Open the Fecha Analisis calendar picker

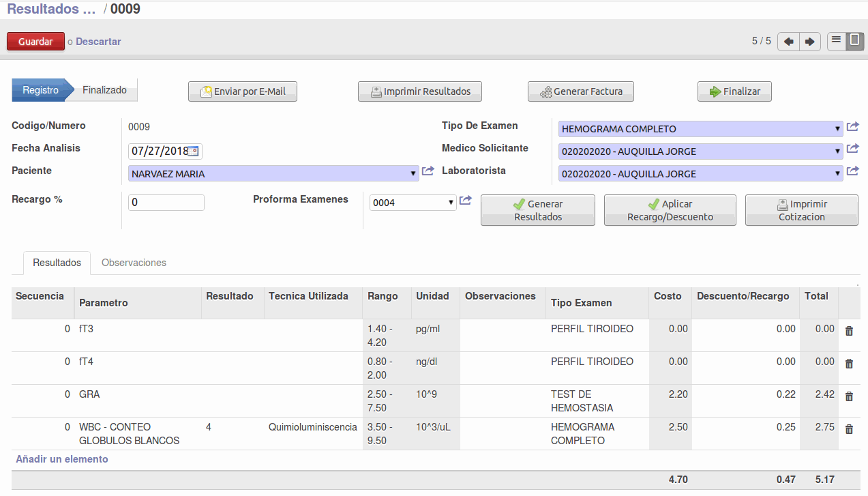click(x=194, y=151)
